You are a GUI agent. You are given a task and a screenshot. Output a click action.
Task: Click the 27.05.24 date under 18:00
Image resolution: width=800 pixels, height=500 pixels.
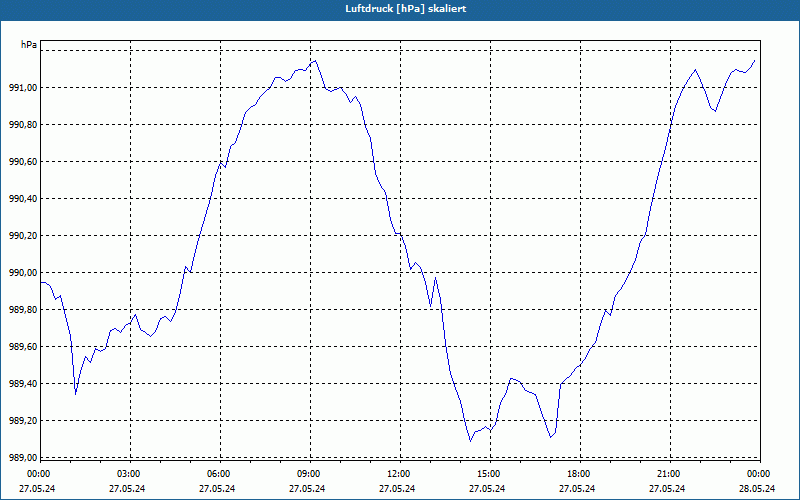click(578, 488)
